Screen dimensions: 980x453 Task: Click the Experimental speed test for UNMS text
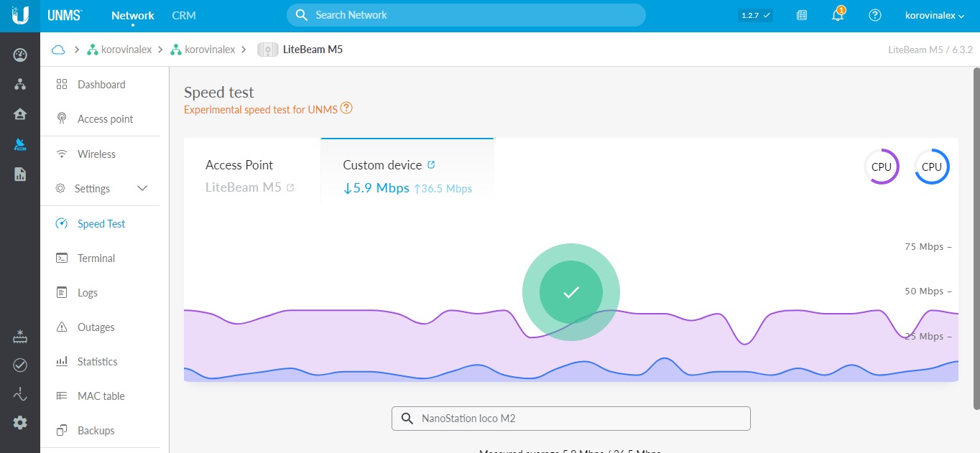coord(260,110)
